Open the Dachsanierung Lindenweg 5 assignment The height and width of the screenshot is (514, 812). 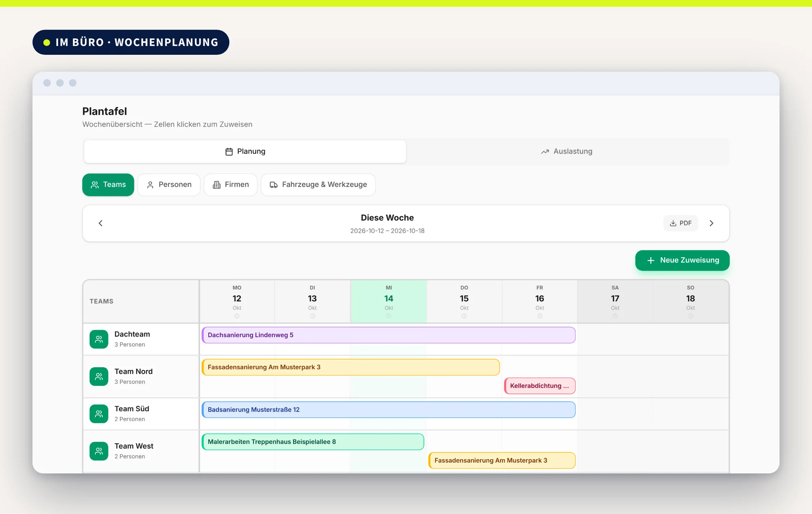tap(389, 335)
